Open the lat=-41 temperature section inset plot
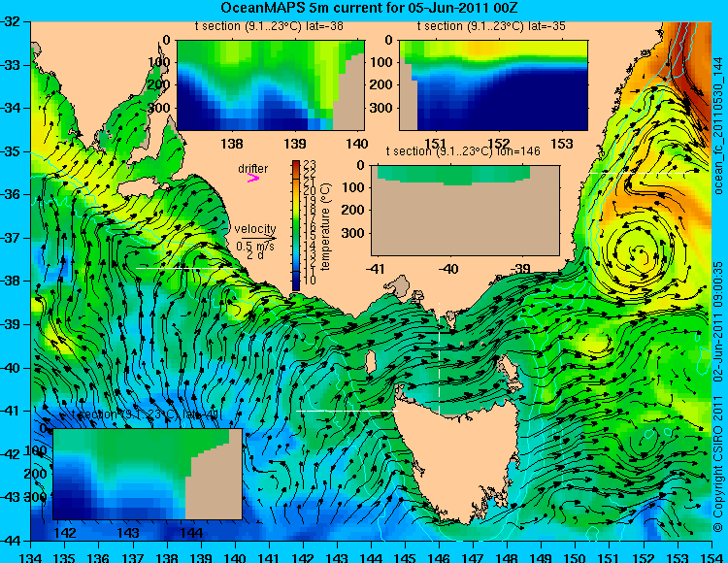Image resolution: width=728 pixels, height=563 pixels. (x=148, y=474)
